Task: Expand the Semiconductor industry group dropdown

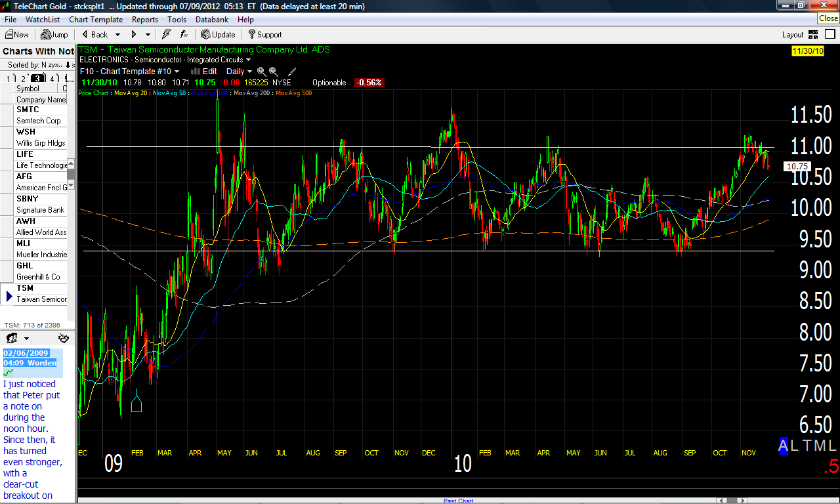Action: [248, 60]
